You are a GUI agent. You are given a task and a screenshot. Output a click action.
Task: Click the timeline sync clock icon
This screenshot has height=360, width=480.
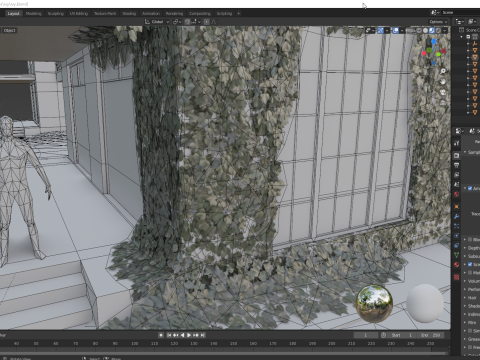coord(383,335)
